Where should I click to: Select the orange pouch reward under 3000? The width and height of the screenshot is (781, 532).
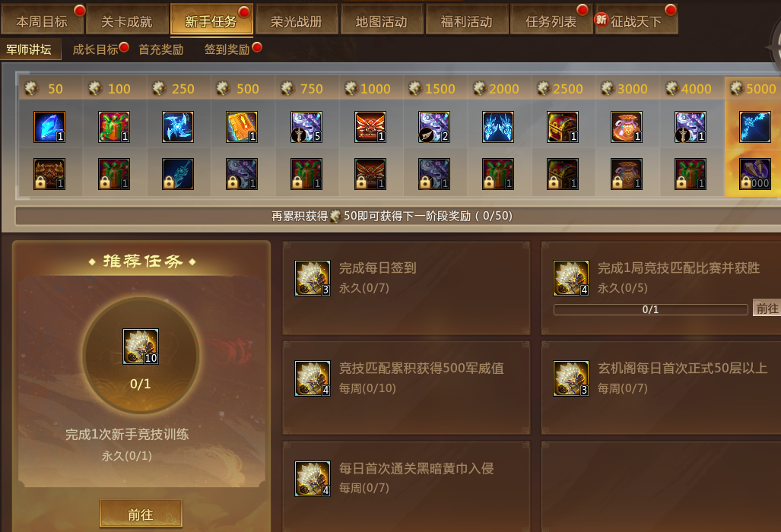coord(627,127)
